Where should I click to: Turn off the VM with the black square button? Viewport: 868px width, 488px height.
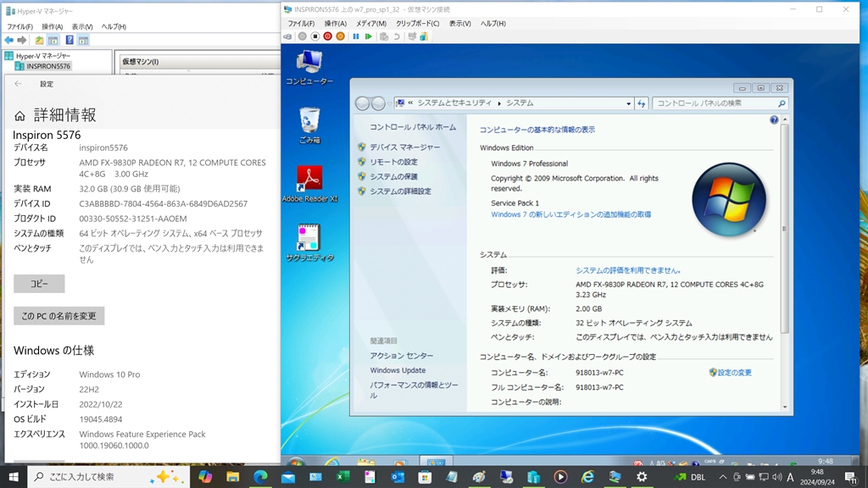[315, 36]
